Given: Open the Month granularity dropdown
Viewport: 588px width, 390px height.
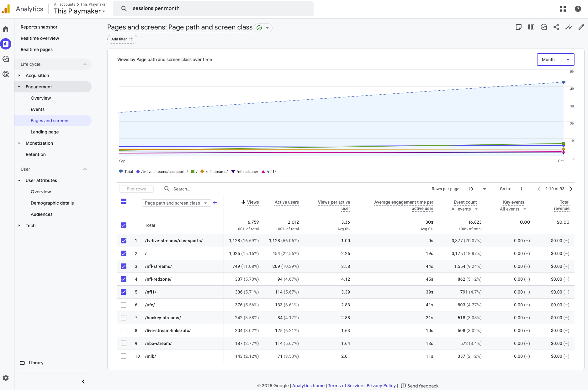Looking at the screenshot, I should click(x=555, y=60).
